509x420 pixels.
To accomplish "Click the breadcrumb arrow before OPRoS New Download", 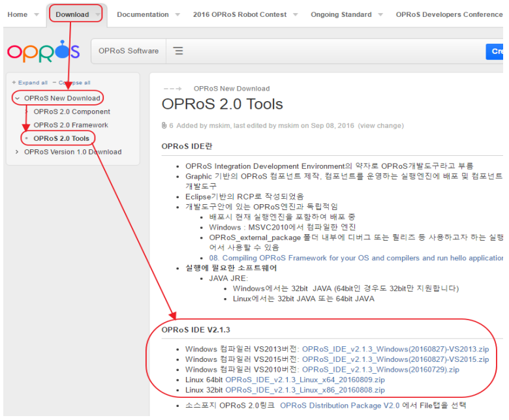I will click(172, 89).
